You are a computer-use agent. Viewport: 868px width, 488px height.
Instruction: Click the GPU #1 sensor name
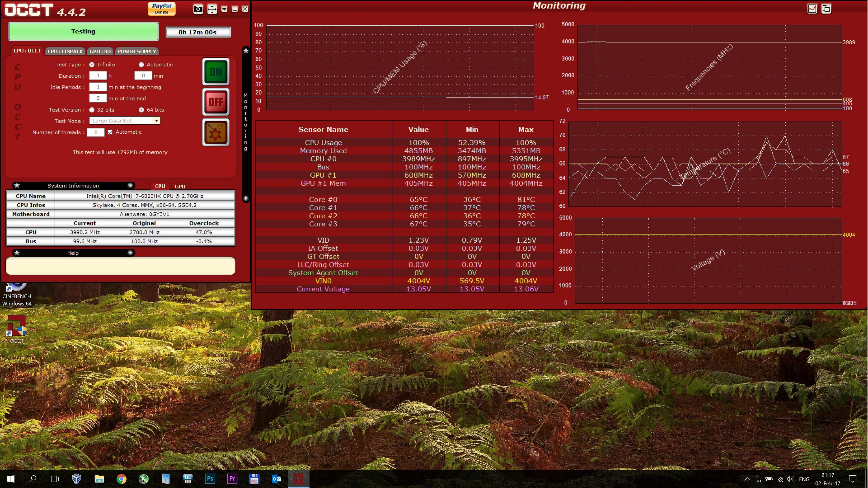(x=323, y=175)
